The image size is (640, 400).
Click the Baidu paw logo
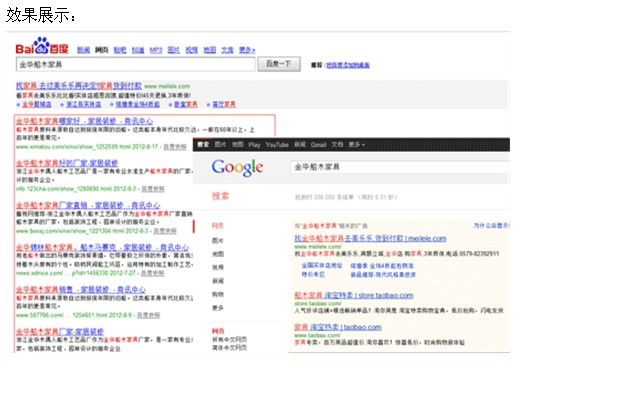click(42, 46)
